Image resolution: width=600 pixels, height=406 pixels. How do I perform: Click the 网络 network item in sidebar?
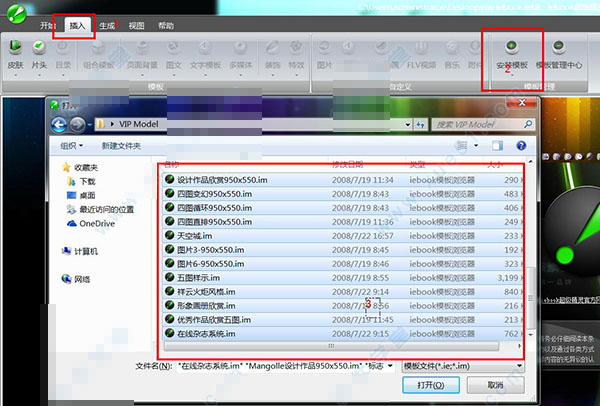[x=82, y=280]
